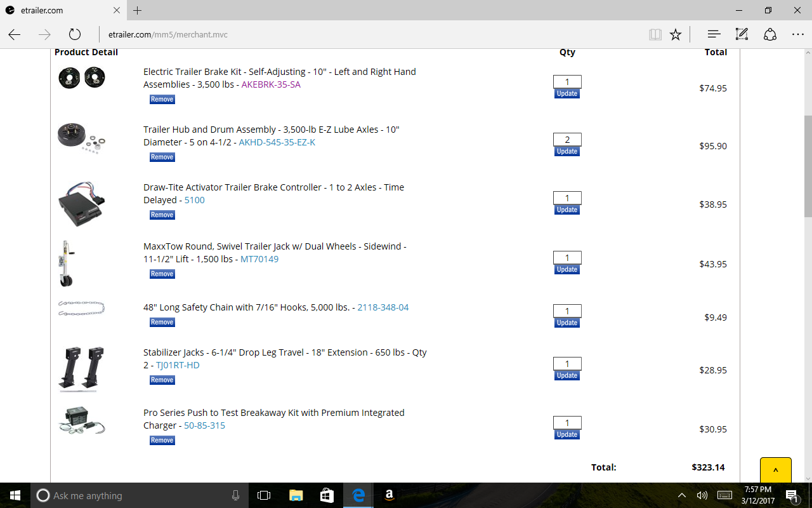The width and height of the screenshot is (812, 508).
Task: Show hidden system tray icons
Action: click(682, 495)
